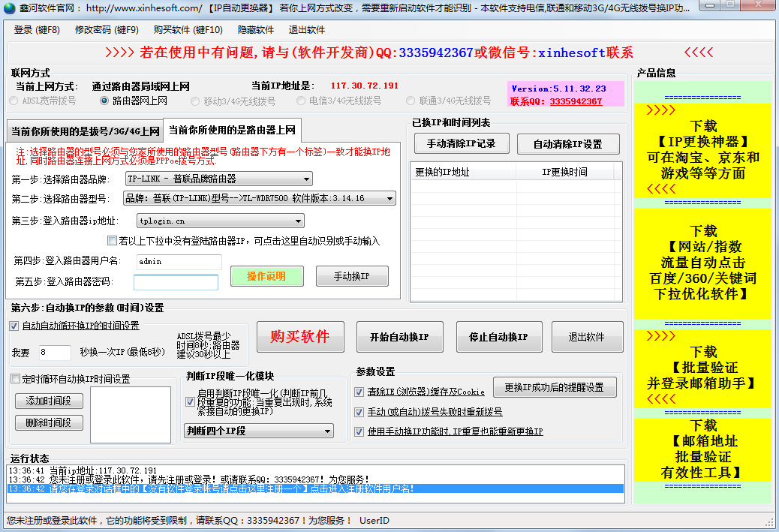Viewport: 779px width, 532px height.
Task: Disable 清除IE(浏览器)缓存及Cookie option
Action: click(359, 390)
